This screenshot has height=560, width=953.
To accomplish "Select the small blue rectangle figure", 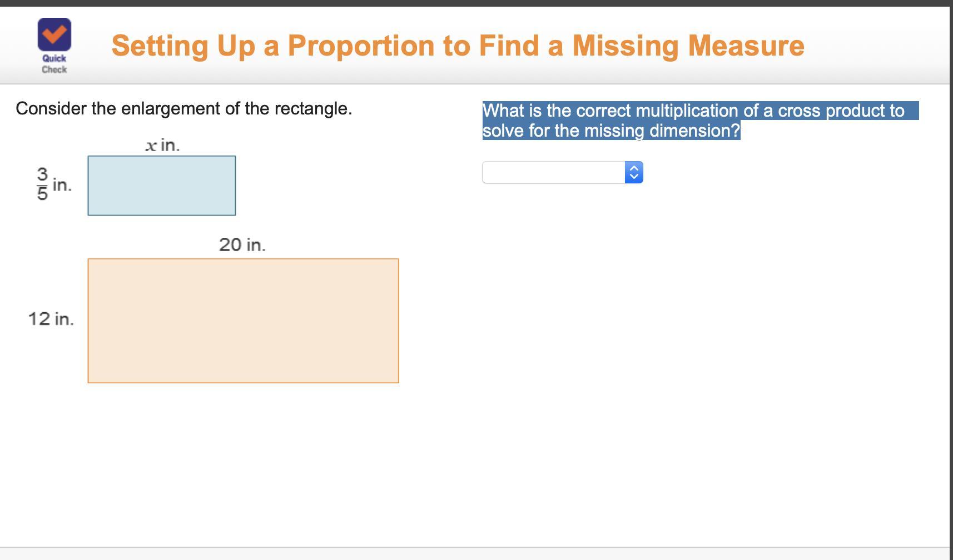I will pos(162,186).
